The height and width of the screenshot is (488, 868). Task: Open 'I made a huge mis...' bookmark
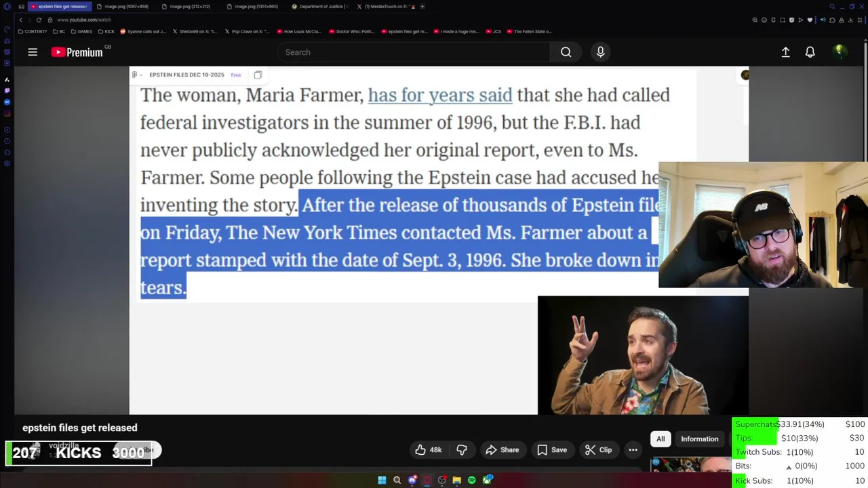pyautogui.click(x=456, y=31)
